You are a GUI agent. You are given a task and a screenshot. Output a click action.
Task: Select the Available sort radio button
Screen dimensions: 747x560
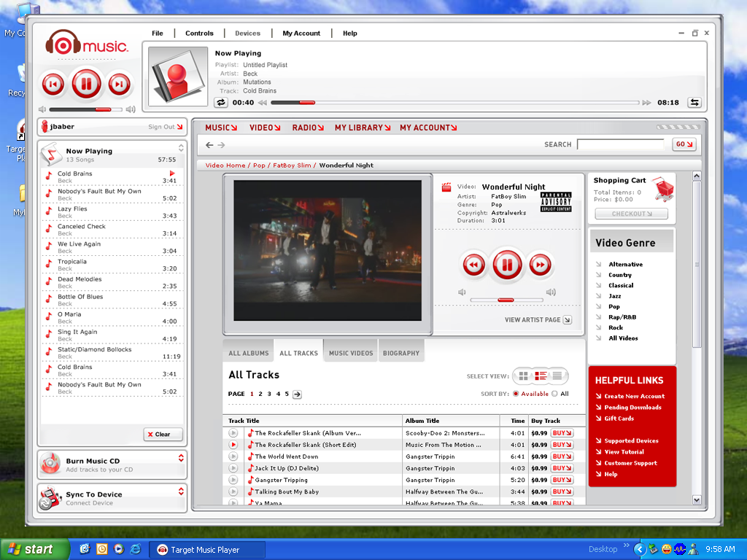(x=516, y=394)
